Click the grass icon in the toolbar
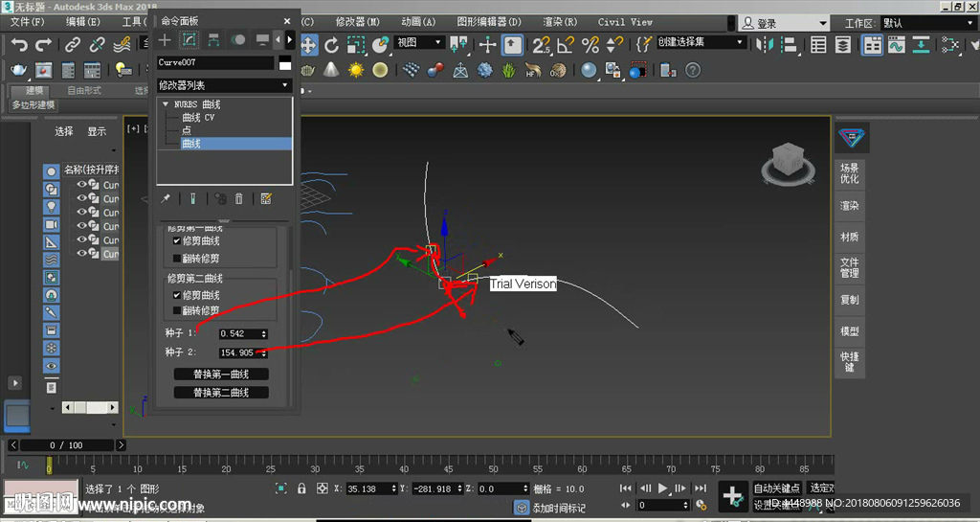980x522 pixels. (509, 70)
